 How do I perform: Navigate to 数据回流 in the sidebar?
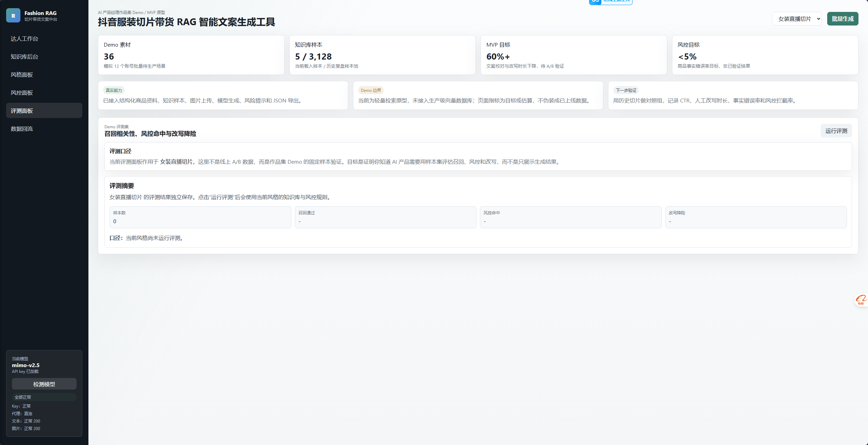(x=44, y=129)
